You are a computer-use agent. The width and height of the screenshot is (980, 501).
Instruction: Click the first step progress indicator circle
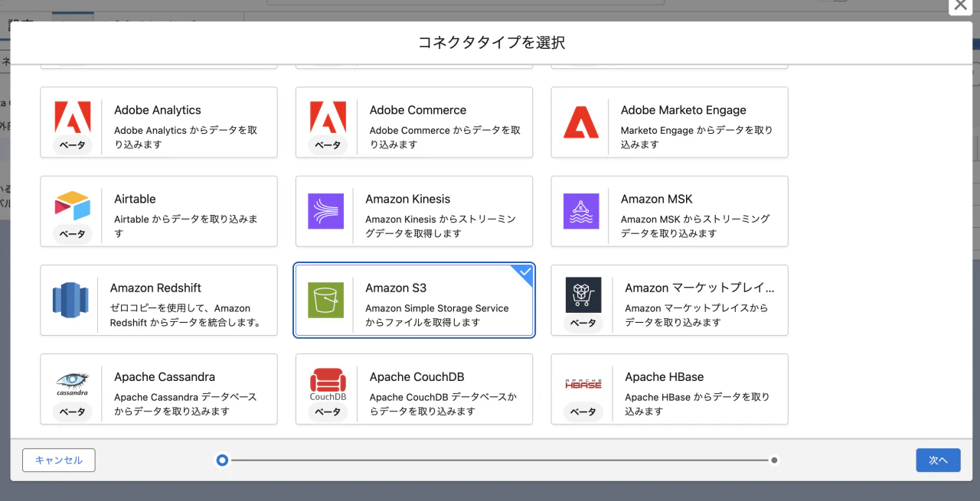222,460
